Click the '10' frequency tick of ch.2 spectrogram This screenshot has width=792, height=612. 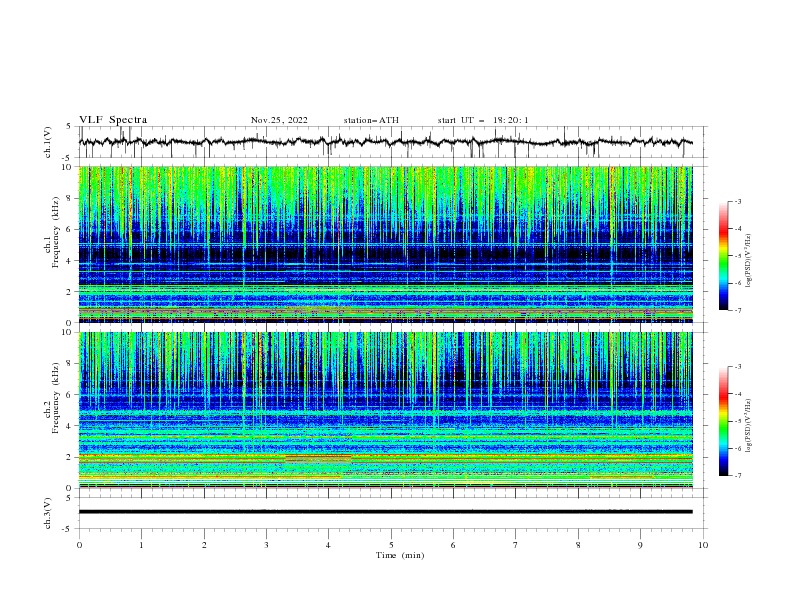[69, 332]
